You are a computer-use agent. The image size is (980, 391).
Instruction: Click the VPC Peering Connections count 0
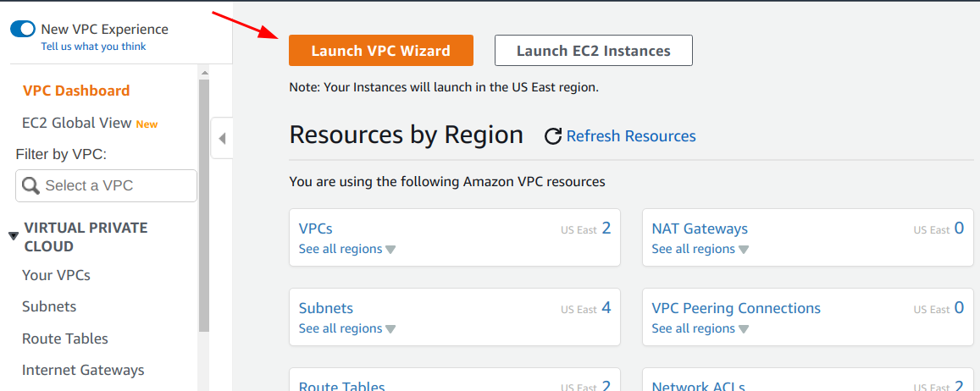coord(960,307)
